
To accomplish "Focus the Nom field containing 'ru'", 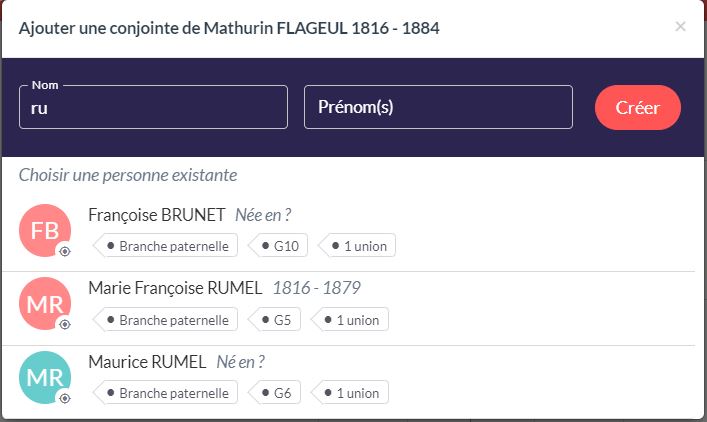I will [153, 107].
